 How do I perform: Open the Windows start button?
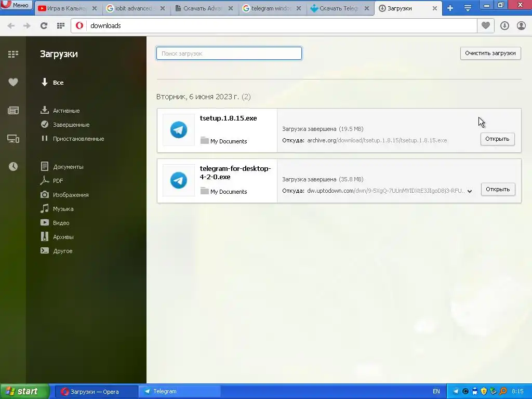point(24,391)
